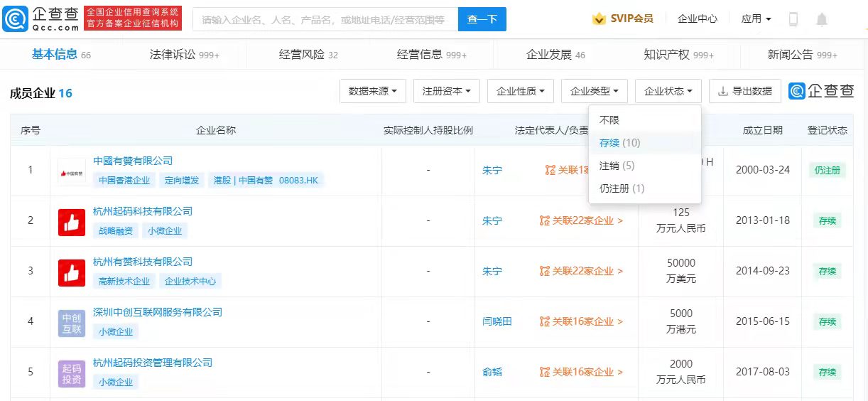Viewport: 868px width, 401px height.
Task: Click the 中国香港企业 tag
Action: click(124, 180)
